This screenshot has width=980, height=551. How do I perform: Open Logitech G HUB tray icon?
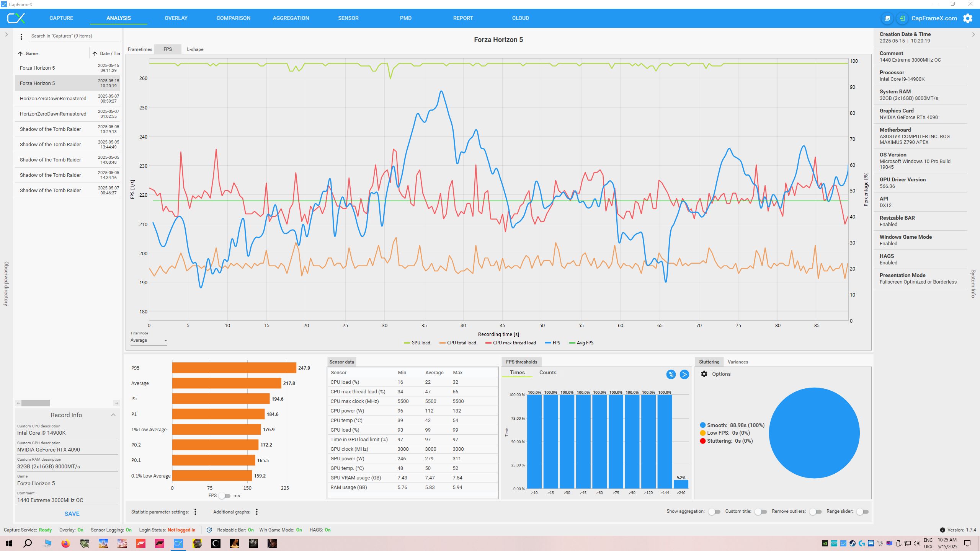tap(862, 543)
